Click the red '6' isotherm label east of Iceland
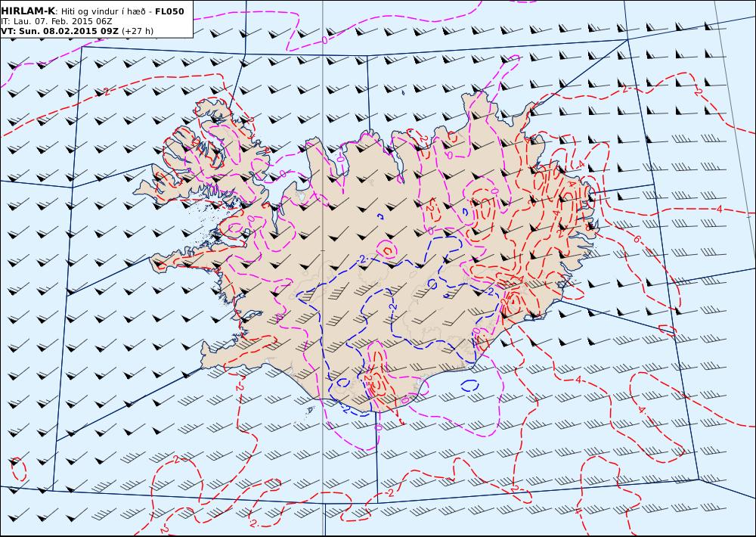The image size is (756, 537). [x=636, y=239]
